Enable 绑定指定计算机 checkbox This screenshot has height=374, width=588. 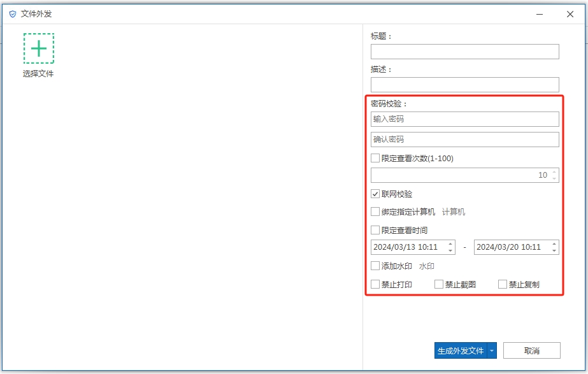tap(375, 212)
